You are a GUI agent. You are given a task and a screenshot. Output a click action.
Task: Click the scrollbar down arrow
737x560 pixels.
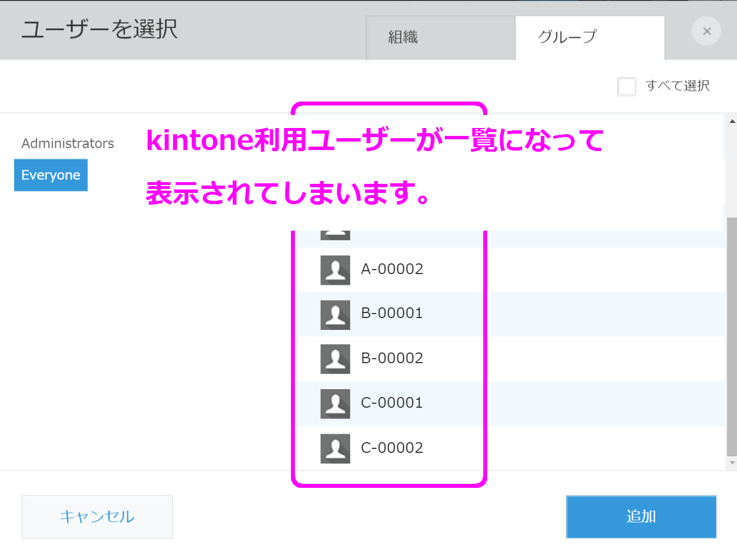pos(732,463)
